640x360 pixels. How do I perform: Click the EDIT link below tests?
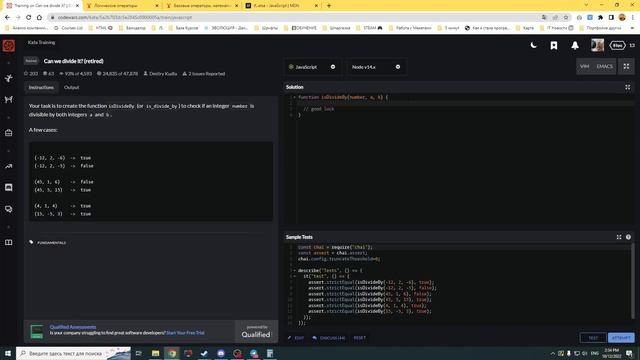pos(296,338)
